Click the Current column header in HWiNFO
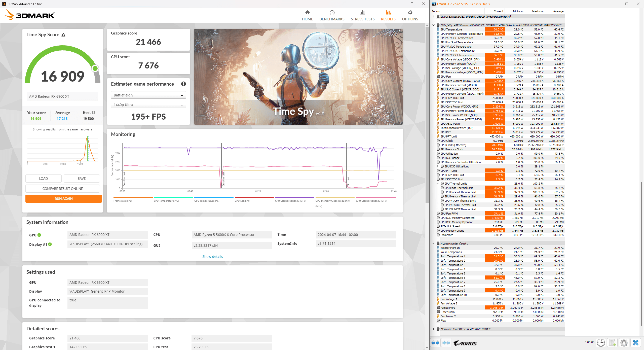Screen dimensions: 644x350 point(495,11)
